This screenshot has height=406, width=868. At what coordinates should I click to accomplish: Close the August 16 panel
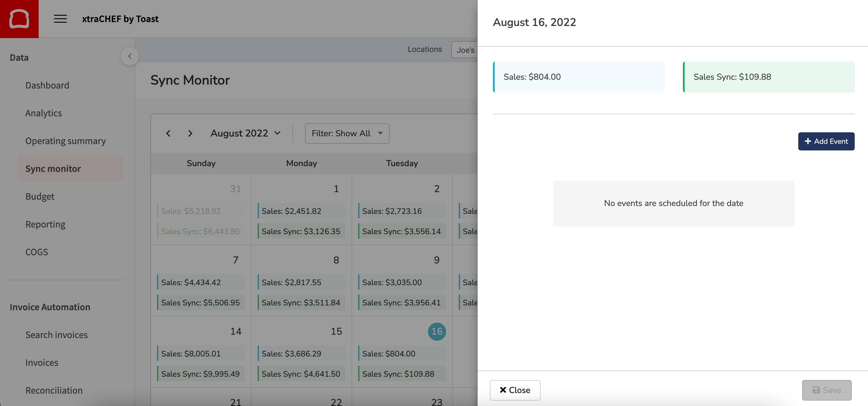click(515, 390)
